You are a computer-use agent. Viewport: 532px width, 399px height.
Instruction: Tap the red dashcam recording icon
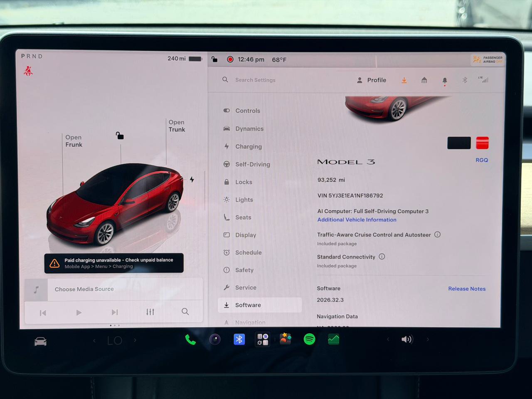coord(230,59)
